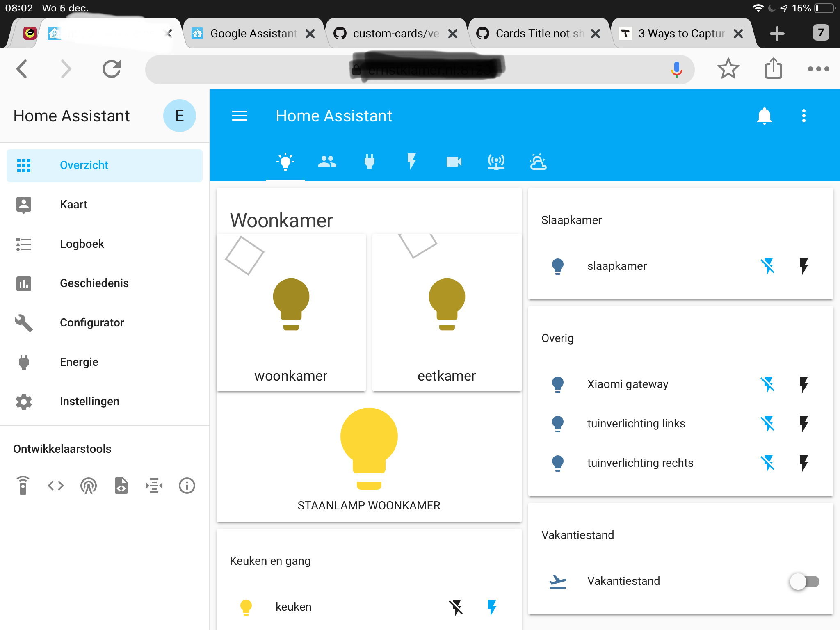This screenshot has height=630, width=840.
Task: Turn off the slaapkamer light
Action: [x=767, y=266]
